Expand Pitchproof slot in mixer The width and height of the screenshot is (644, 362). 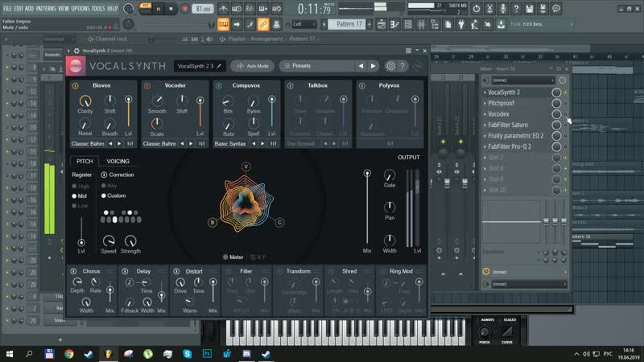485,104
